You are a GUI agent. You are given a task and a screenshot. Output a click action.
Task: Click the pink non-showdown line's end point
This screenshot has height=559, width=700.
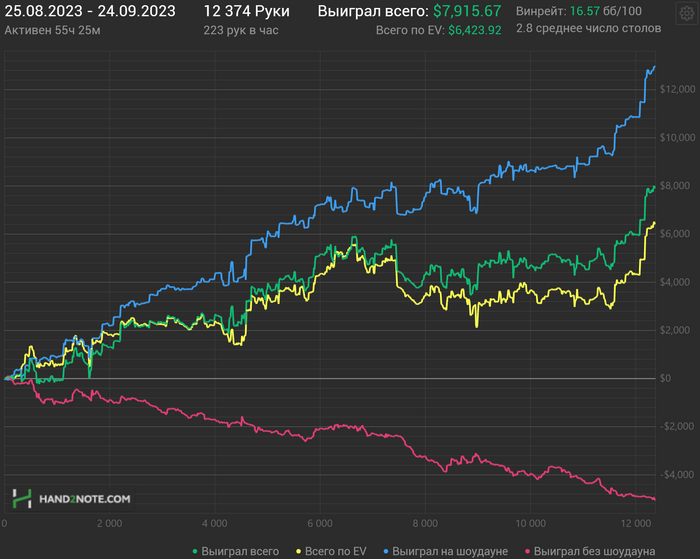tap(654, 499)
